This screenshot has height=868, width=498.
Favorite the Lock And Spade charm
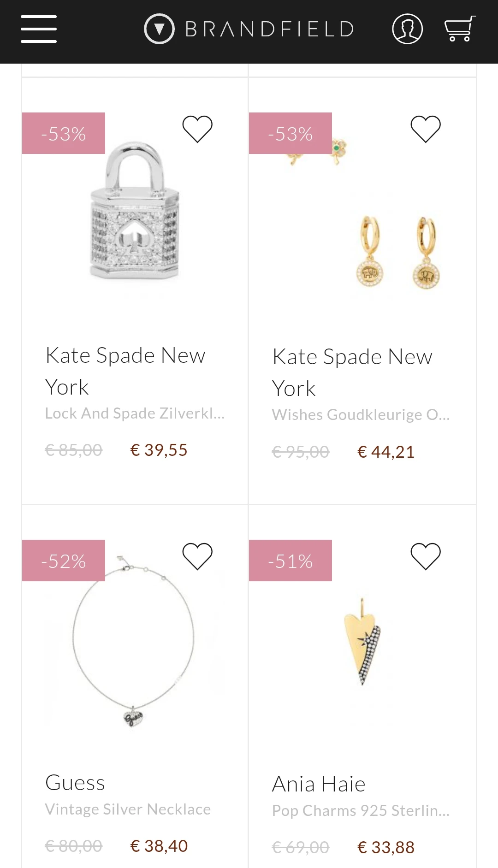(197, 129)
